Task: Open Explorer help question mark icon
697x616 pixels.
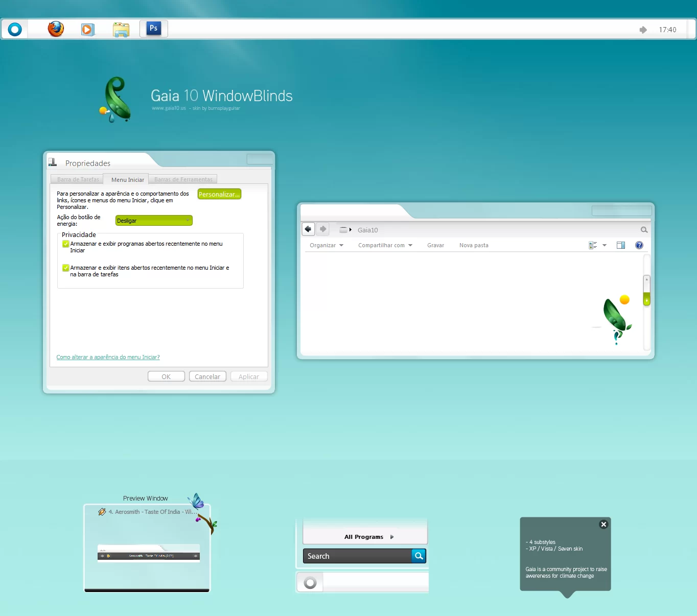Action: point(639,245)
